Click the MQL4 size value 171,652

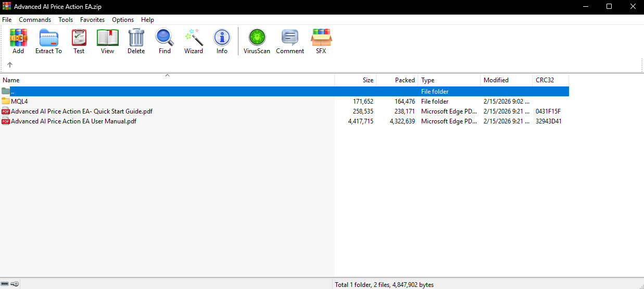point(363,102)
